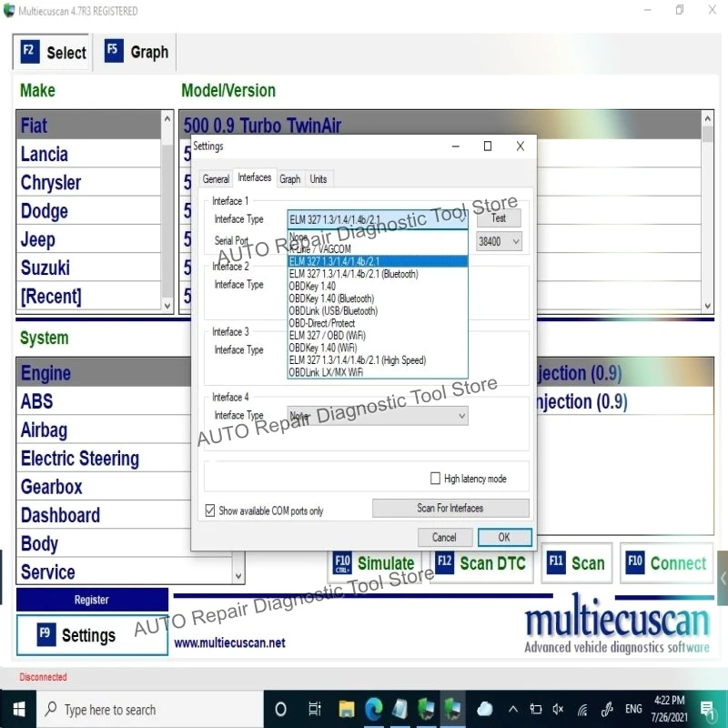Screen dimensions: 728x728
Task: Select Electric Steering system
Action: tap(104, 459)
